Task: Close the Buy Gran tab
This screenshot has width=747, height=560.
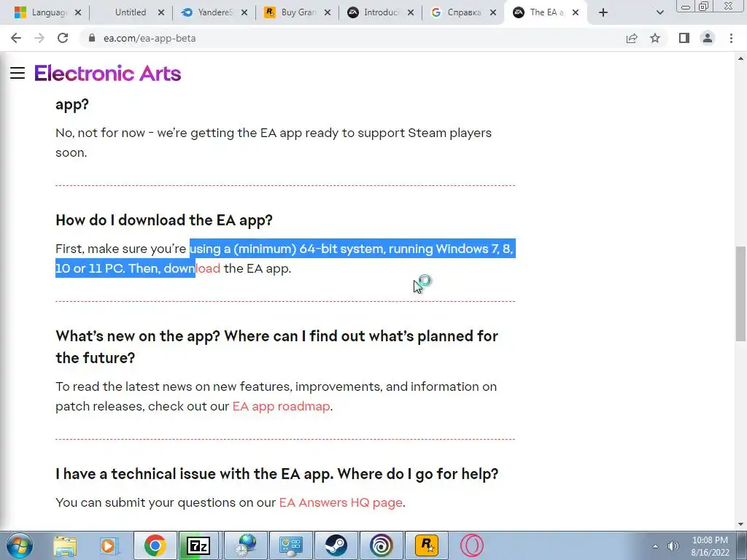Action: (328, 12)
